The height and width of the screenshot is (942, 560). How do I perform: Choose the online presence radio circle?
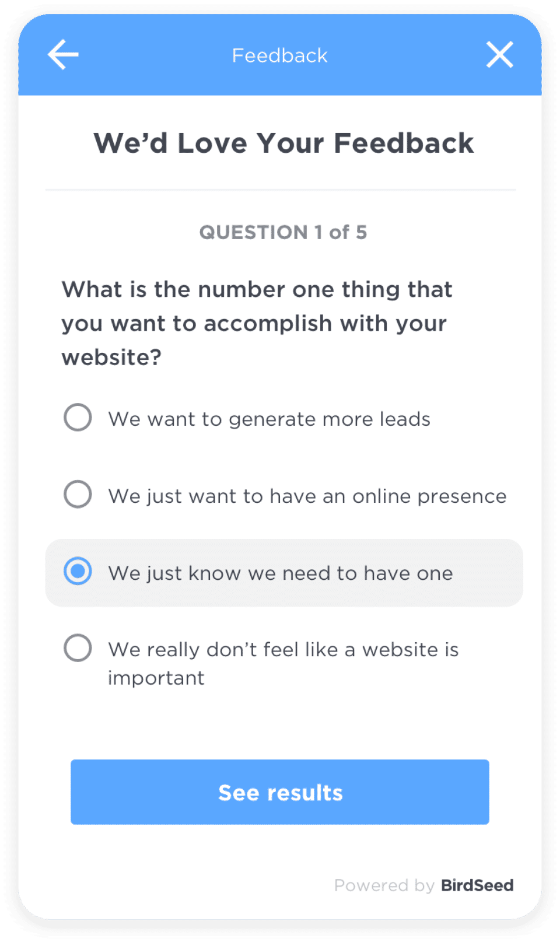(78, 495)
